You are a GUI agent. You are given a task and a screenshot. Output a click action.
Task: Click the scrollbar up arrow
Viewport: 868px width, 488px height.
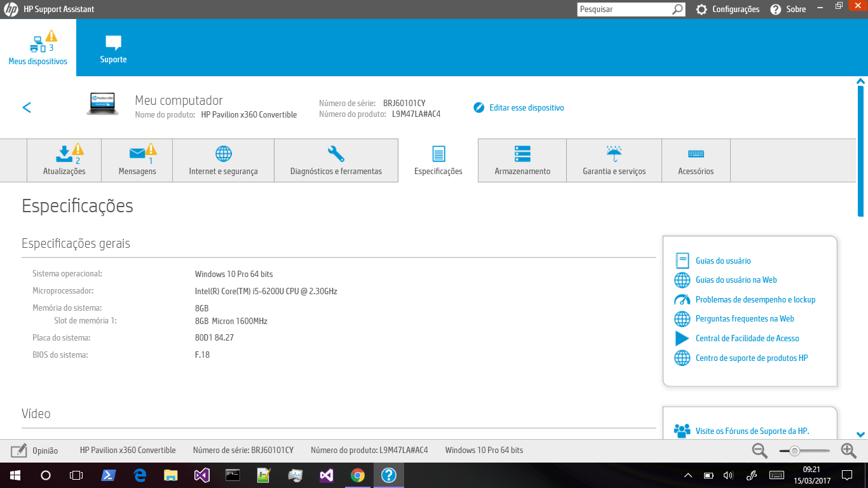(861, 81)
